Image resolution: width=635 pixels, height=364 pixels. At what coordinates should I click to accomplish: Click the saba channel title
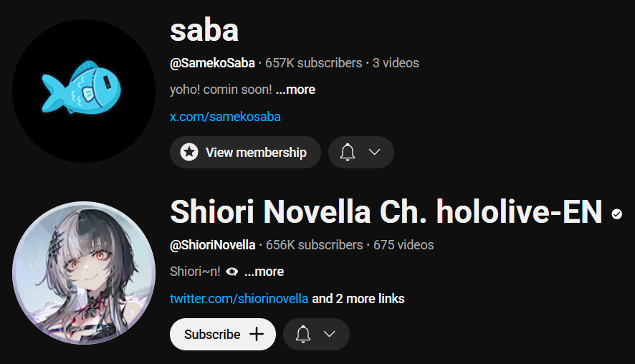point(204,30)
